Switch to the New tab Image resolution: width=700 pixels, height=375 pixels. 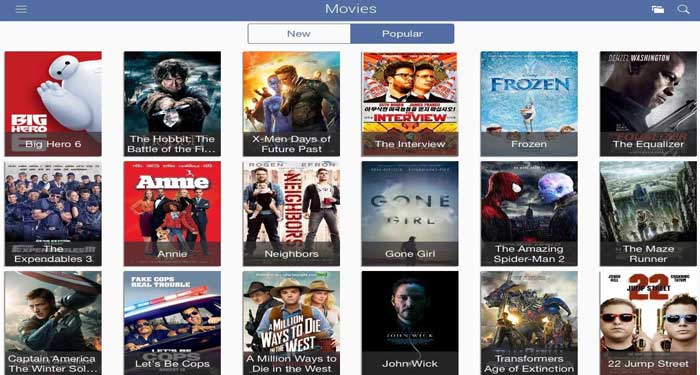[x=299, y=33]
